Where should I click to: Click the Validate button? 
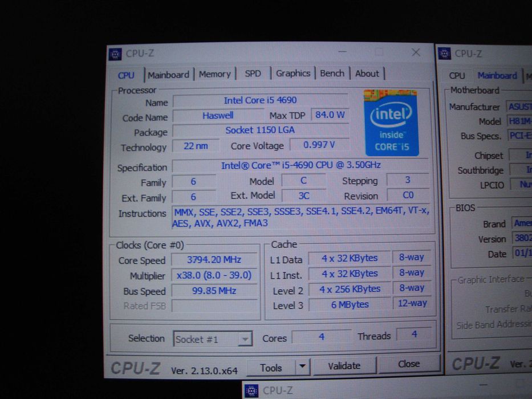click(x=344, y=366)
